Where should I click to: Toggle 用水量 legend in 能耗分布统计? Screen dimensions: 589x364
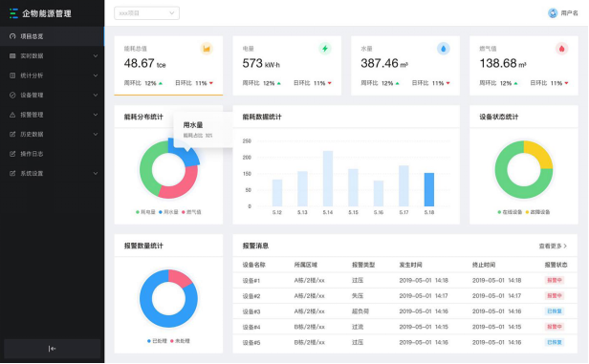[168, 212]
